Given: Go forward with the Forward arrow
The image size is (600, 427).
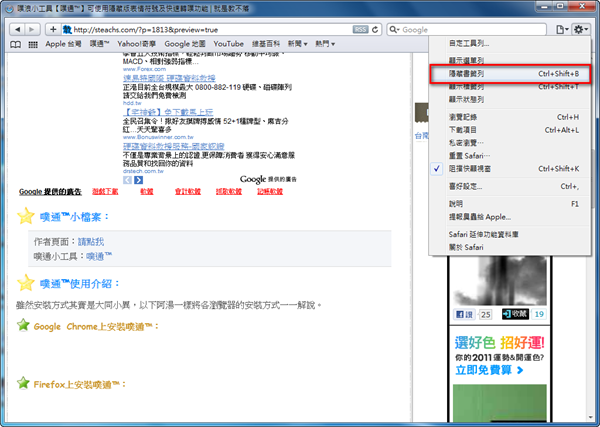Looking at the screenshot, I should click(32, 29).
